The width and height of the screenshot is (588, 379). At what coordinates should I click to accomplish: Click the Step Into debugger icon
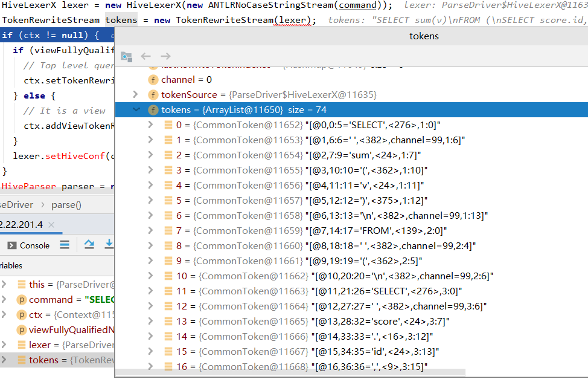[x=109, y=244]
